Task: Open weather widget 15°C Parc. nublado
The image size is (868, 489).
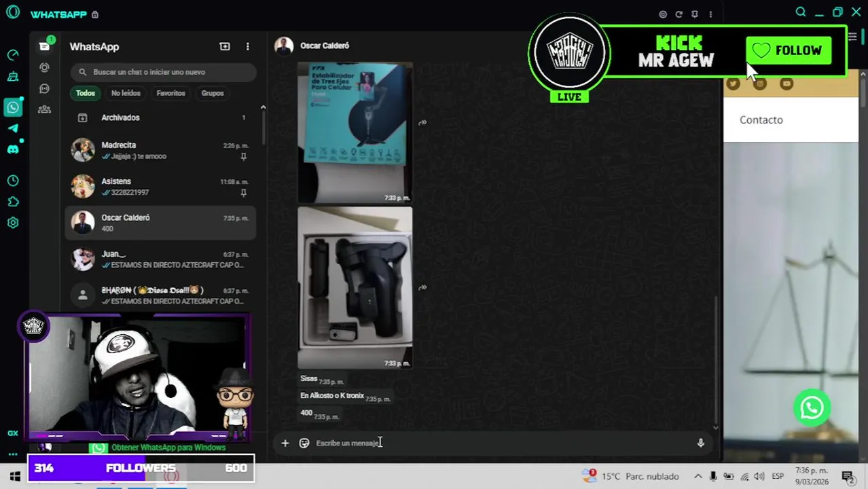Action: 632,476
